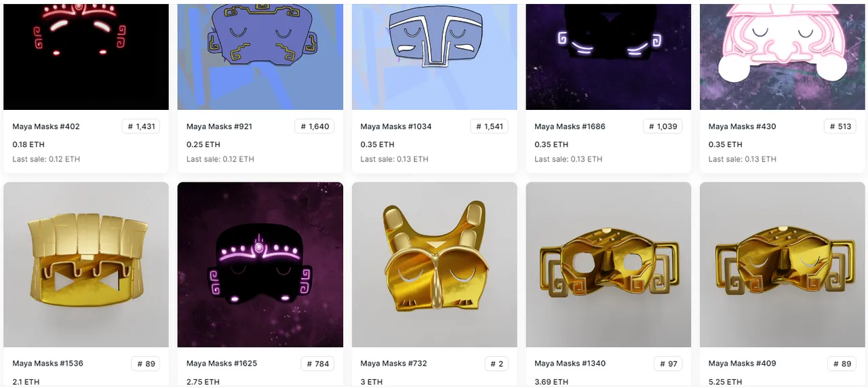Open the gold Maya Masks #1536 image
The height and width of the screenshot is (388, 868).
tap(86, 265)
